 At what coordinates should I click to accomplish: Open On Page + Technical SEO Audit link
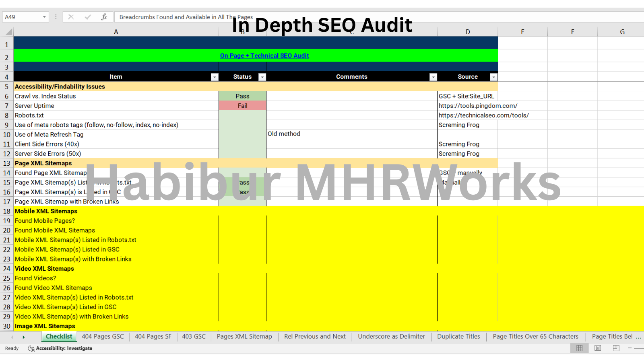click(264, 56)
